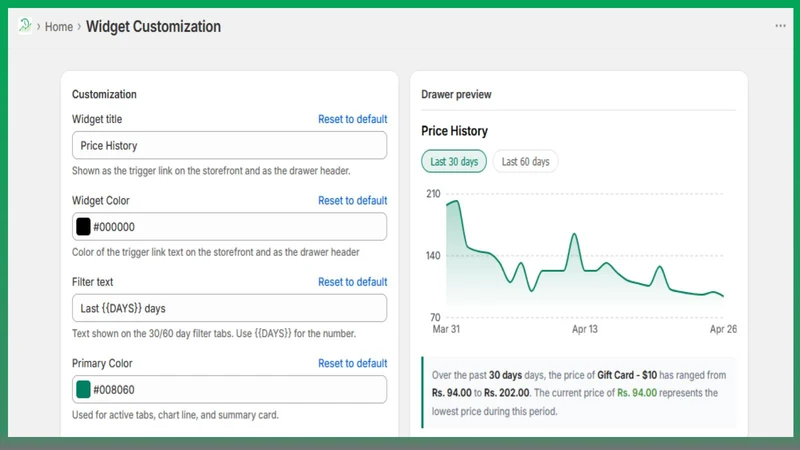
Task: Click the 70 y-axis value
Action: 435,317
